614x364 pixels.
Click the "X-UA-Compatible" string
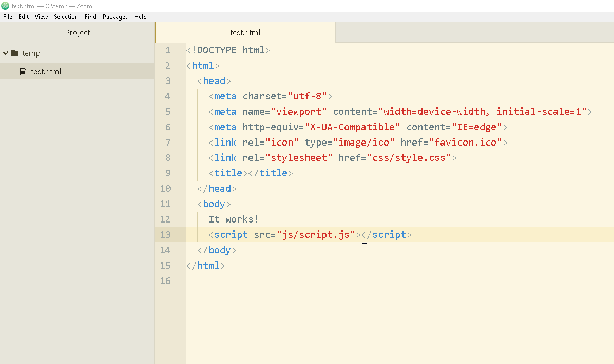352,127
